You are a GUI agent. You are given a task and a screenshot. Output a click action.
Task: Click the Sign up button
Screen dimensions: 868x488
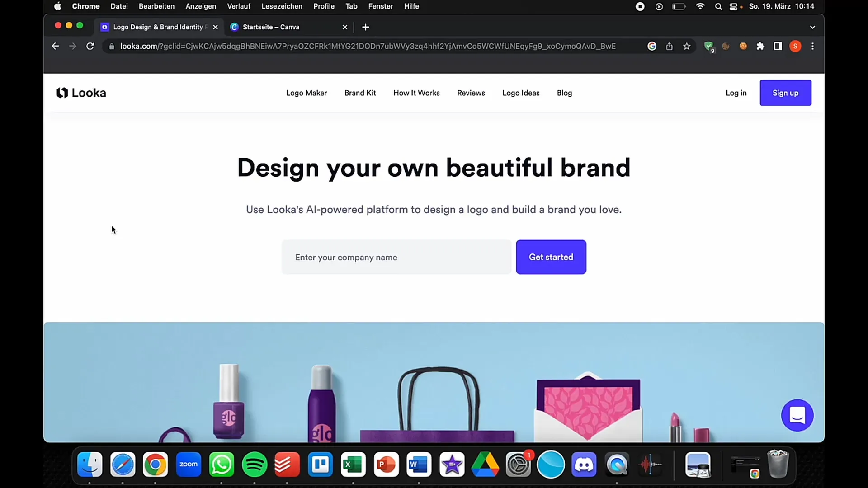pyautogui.click(x=786, y=93)
